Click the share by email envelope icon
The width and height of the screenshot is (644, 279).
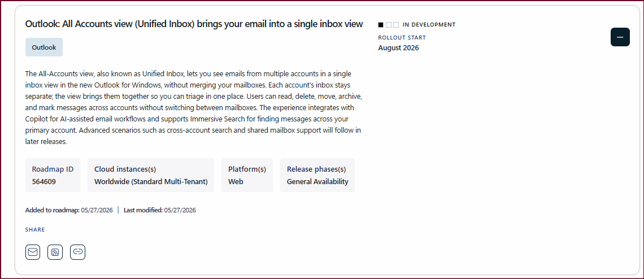click(33, 252)
